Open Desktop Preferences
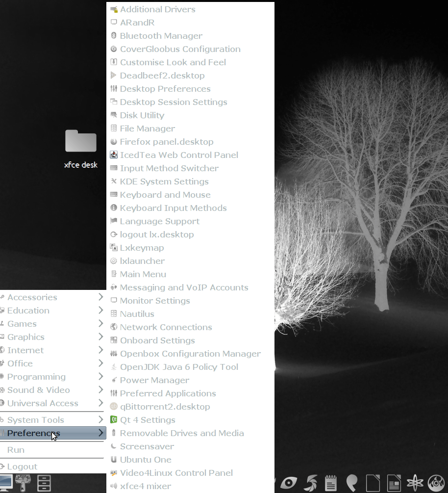 point(190,89)
